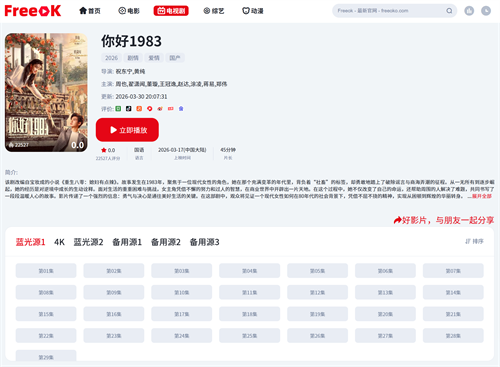Image resolution: width=500 pixels, height=367 pixels.
Task: Play episode 第02集
Action: (114, 271)
